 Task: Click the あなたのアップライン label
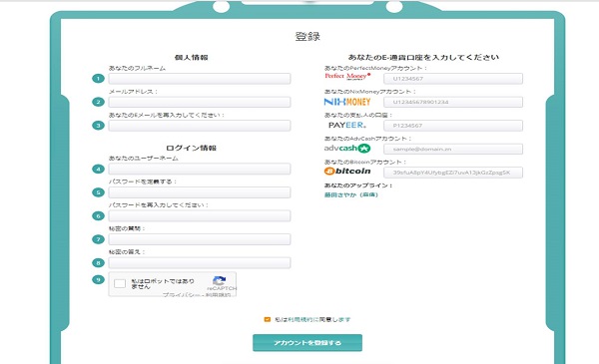pyautogui.click(x=358, y=185)
